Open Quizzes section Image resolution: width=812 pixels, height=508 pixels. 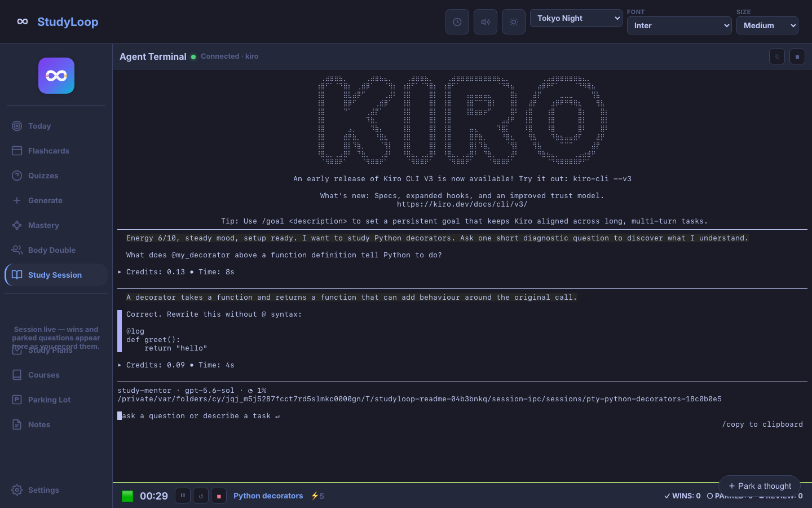point(56,176)
